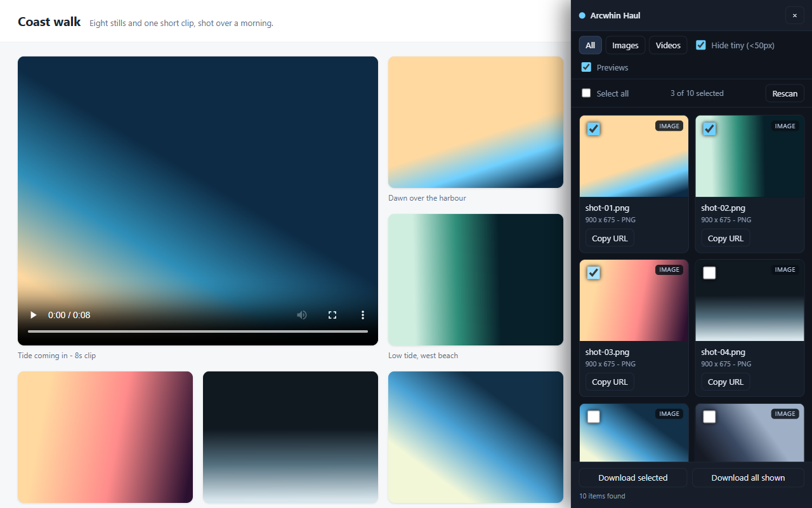The height and width of the screenshot is (508, 812).
Task: Click the Arcwhin Haul panel title
Action: pos(615,15)
